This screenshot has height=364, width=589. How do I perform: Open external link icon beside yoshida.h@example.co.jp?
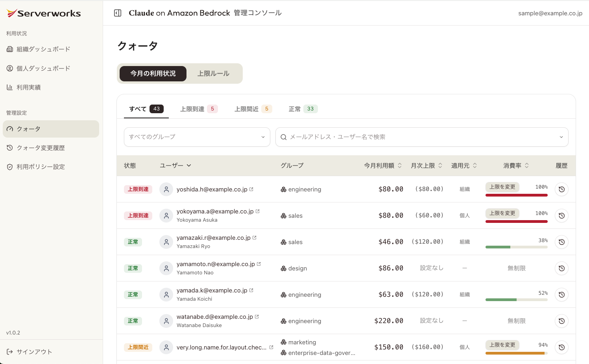[251, 189]
